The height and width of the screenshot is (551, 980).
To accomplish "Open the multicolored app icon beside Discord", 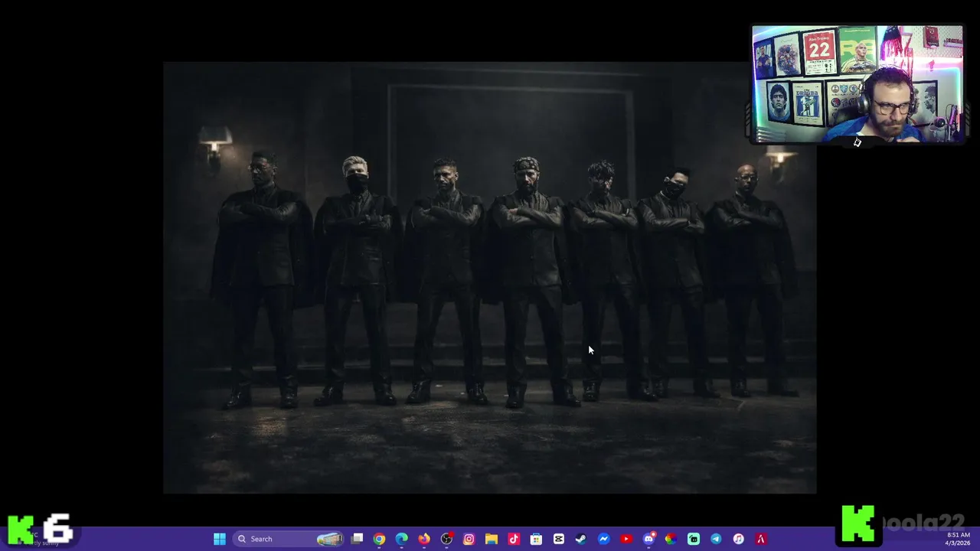I will click(671, 539).
